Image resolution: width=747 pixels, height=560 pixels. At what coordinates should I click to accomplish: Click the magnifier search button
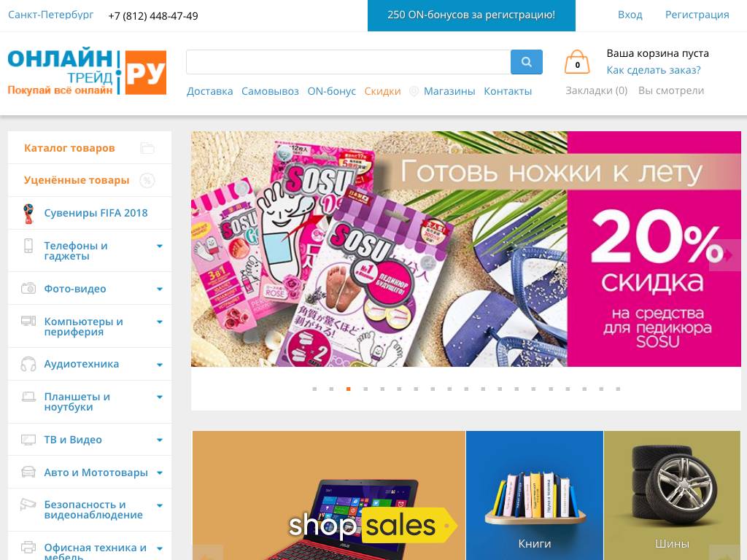[527, 62]
